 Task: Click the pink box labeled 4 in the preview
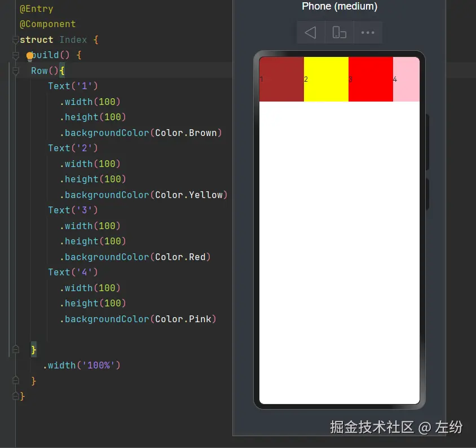406,79
